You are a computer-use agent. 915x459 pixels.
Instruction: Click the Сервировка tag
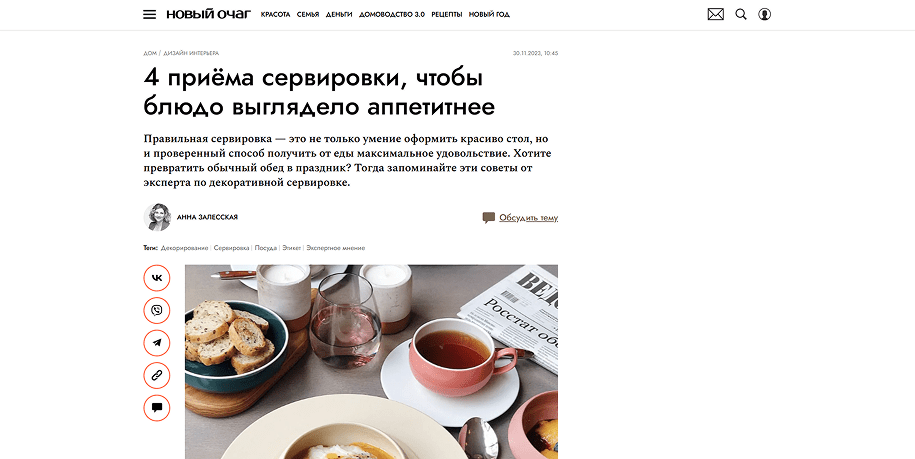232,248
